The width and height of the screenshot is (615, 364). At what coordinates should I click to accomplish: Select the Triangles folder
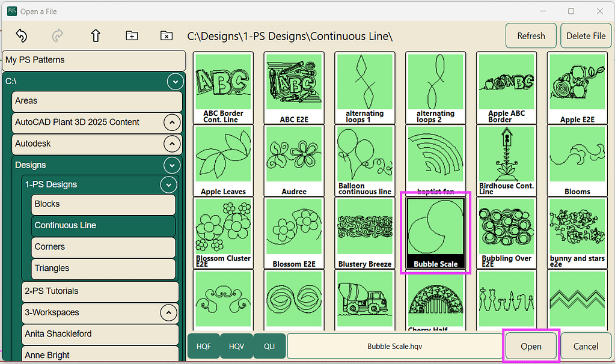[103, 268]
